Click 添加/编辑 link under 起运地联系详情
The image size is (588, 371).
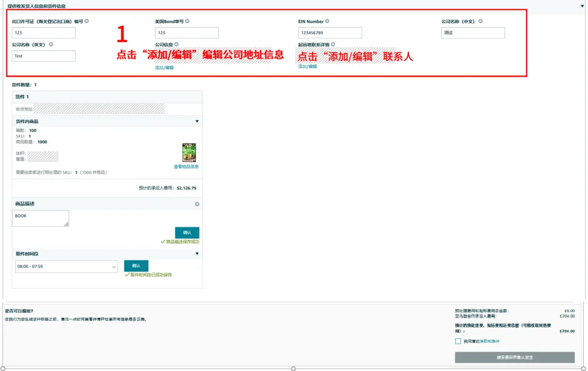coord(307,66)
